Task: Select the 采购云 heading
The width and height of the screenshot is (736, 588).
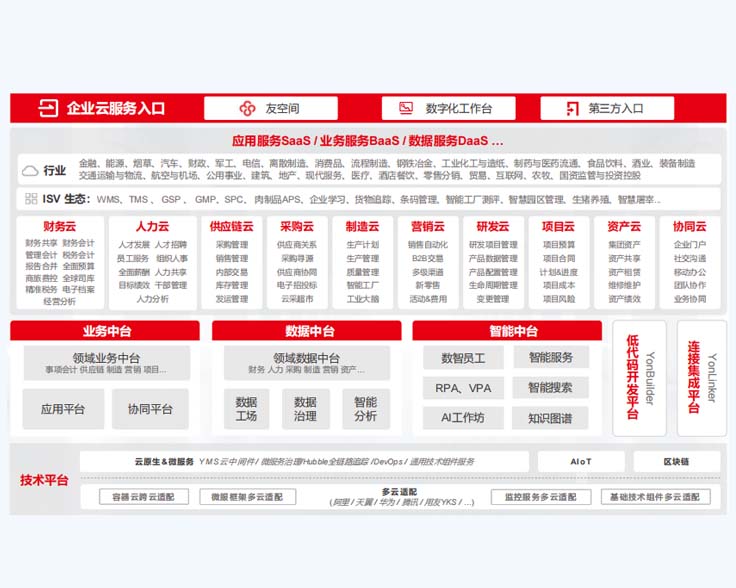Action: pyautogui.click(x=297, y=226)
